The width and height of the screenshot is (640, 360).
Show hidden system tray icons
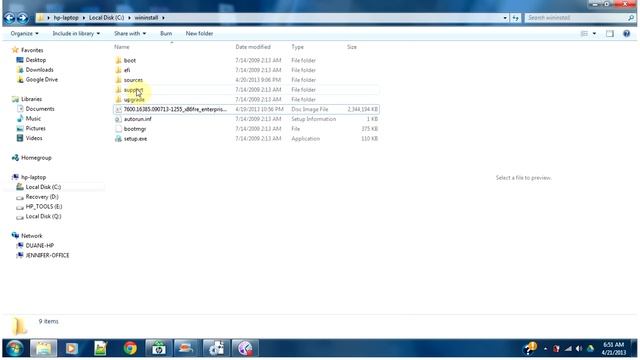click(545, 349)
